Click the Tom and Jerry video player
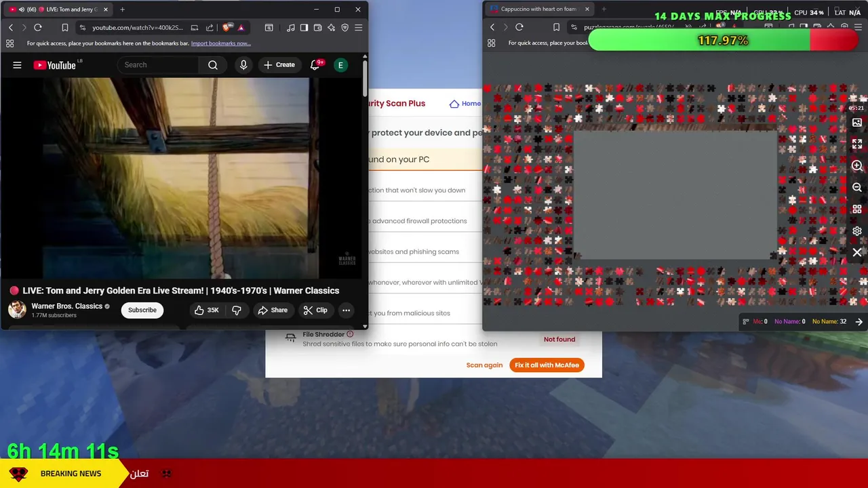 (180, 178)
